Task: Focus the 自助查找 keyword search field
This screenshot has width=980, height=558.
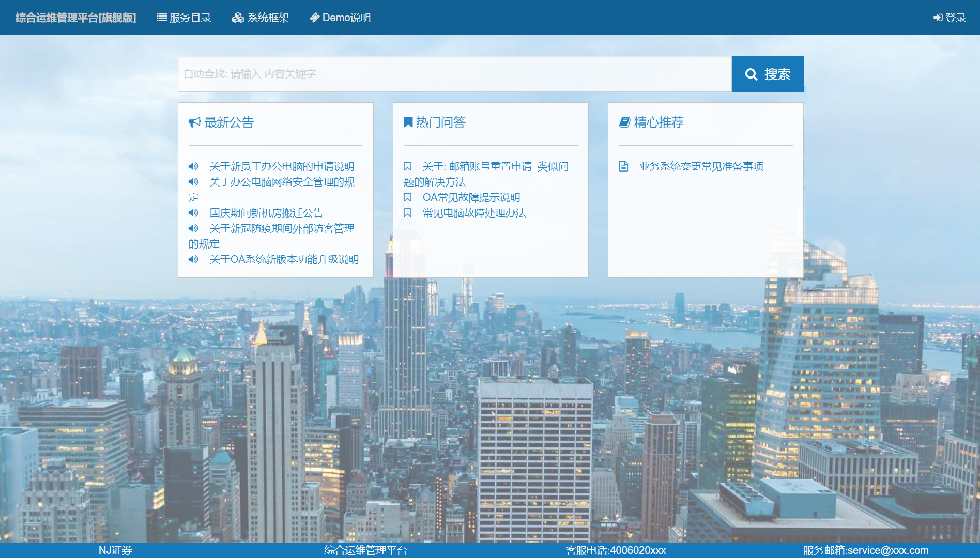Action: (x=454, y=74)
